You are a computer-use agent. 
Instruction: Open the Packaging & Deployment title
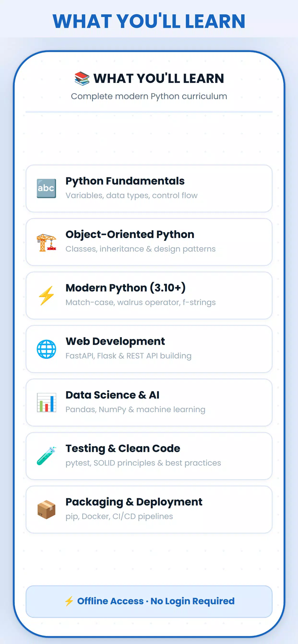(x=134, y=502)
